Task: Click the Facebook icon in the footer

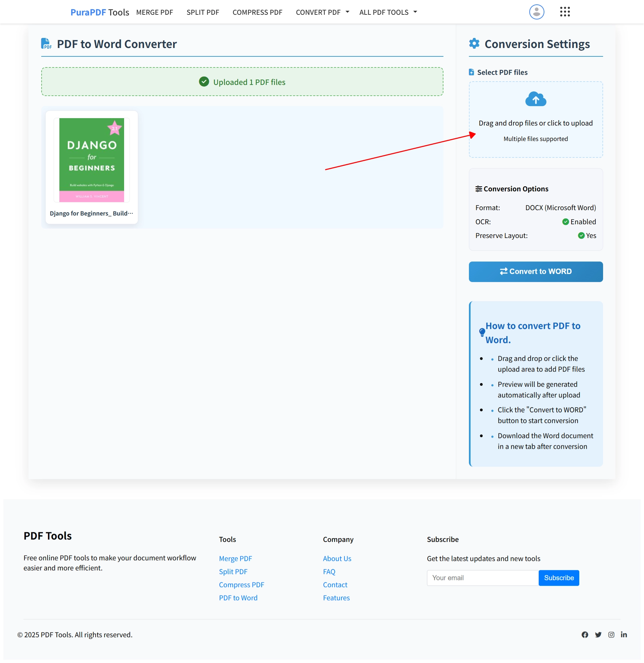Action: pyautogui.click(x=585, y=634)
